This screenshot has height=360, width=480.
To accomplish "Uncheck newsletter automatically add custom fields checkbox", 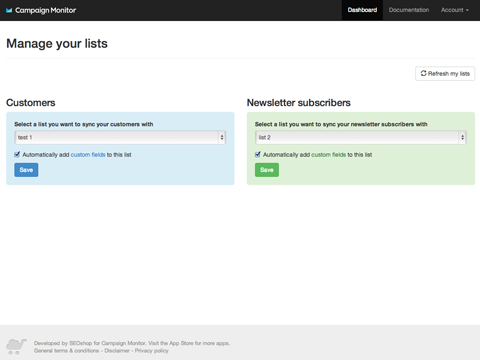I will 258,154.
